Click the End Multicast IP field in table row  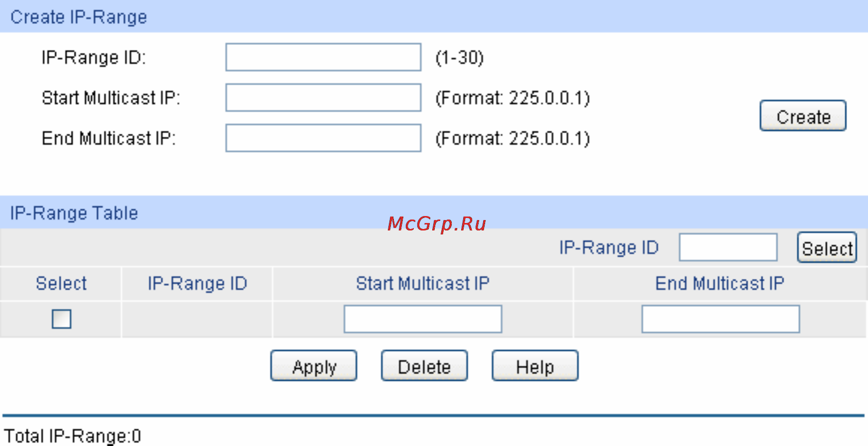(x=720, y=319)
